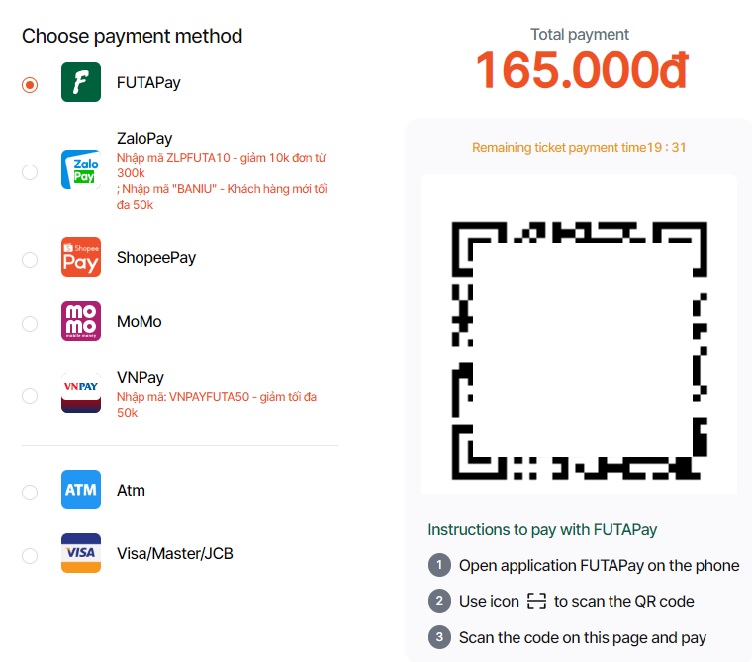
Task: Click the green FUTAPay logo icon
Action: click(81, 82)
